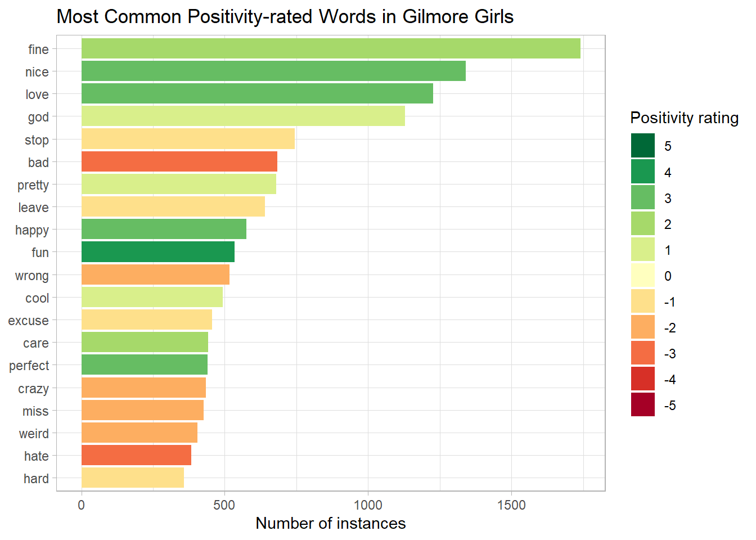
Task: Click the "Number of instances" axis title
Action: coord(331,523)
